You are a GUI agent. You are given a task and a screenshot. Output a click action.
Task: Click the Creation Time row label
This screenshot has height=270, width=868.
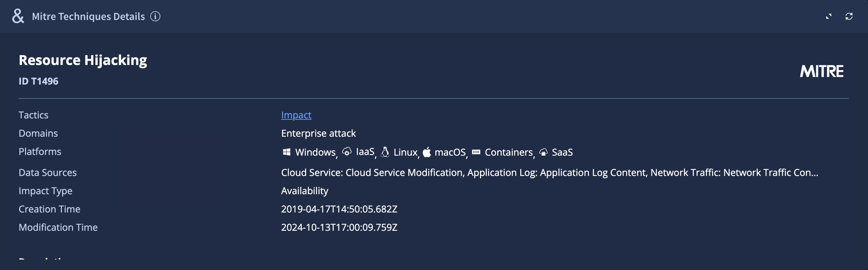pyautogui.click(x=49, y=209)
